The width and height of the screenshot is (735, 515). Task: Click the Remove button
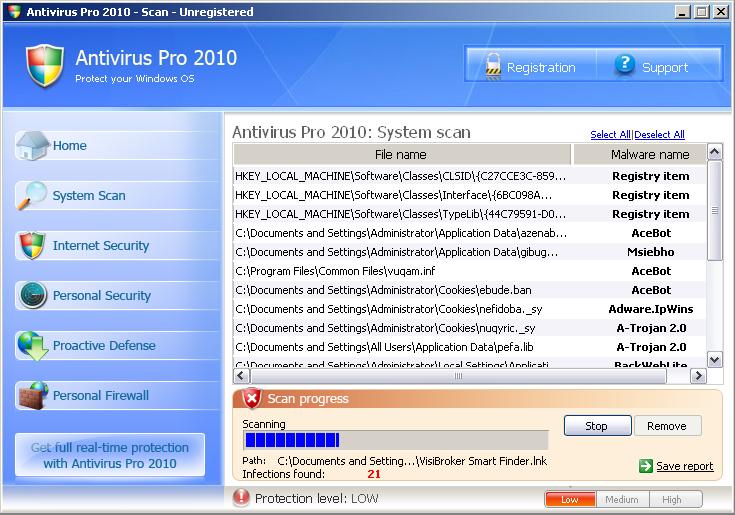click(667, 425)
